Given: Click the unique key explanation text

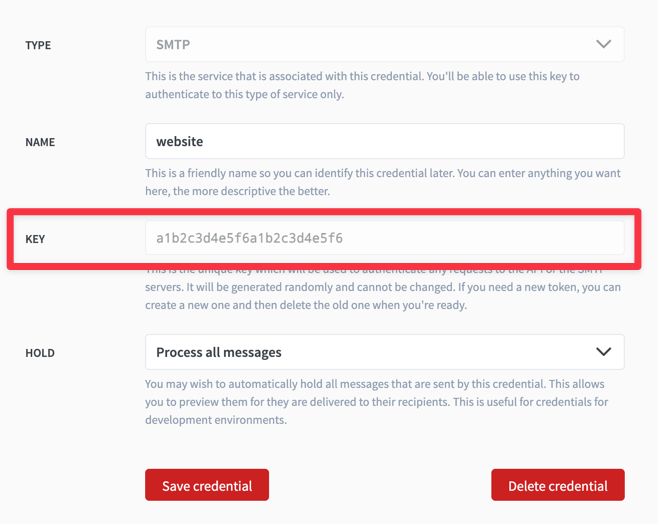Looking at the screenshot, I should coord(382,288).
